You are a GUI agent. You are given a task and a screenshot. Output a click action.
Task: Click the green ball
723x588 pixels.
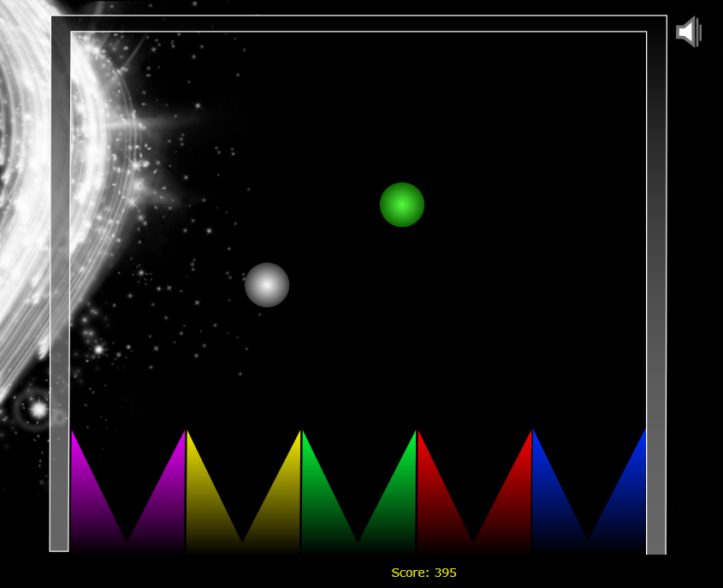(x=402, y=205)
